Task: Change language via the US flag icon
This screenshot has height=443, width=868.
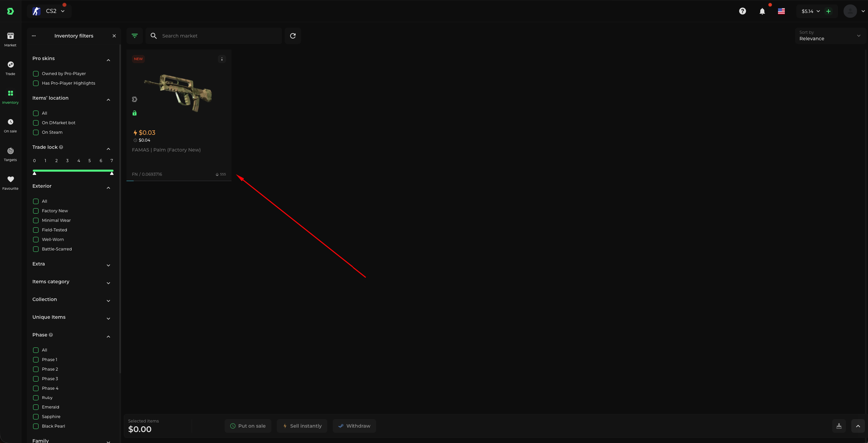Action: [x=781, y=11]
